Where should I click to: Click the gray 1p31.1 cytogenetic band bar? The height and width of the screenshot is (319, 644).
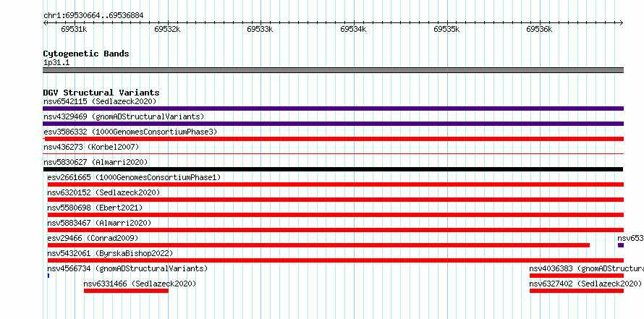[333, 70]
